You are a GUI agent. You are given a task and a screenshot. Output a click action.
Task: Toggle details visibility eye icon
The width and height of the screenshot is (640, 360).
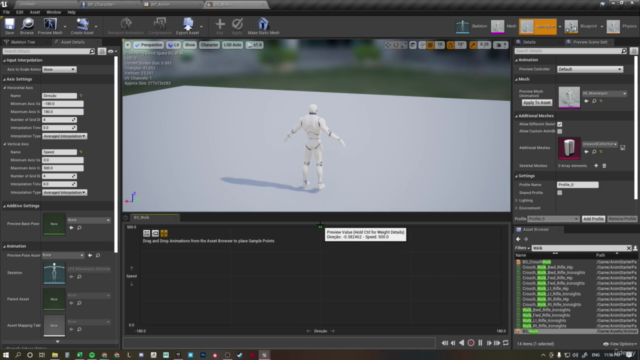coord(111,51)
